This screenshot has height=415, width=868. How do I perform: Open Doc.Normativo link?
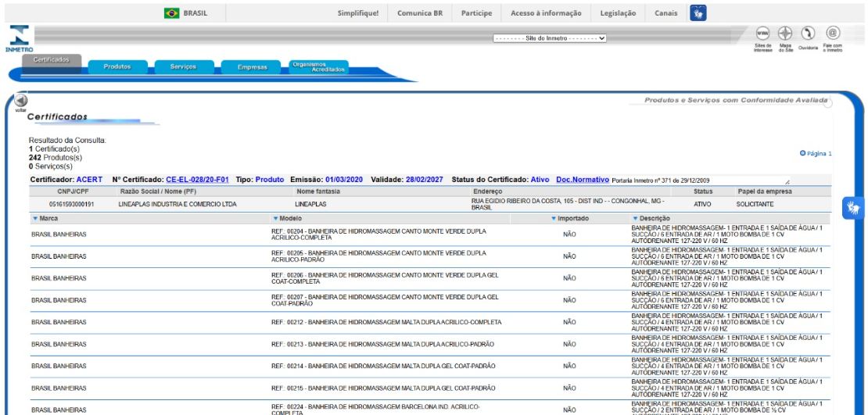click(x=583, y=180)
